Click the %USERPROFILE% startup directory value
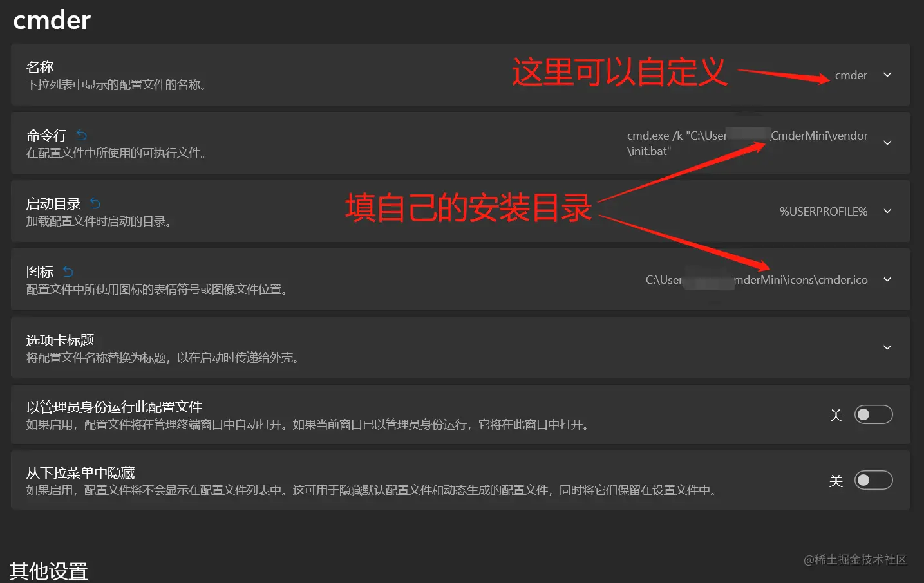924x583 pixels. (823, 211)
